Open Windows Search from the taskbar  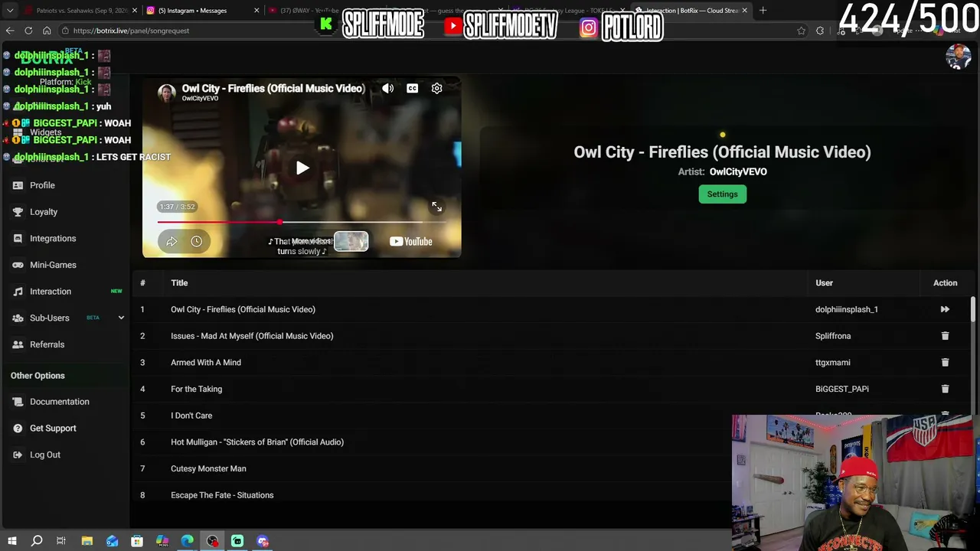pyautogui.click(x=36, y=541)
